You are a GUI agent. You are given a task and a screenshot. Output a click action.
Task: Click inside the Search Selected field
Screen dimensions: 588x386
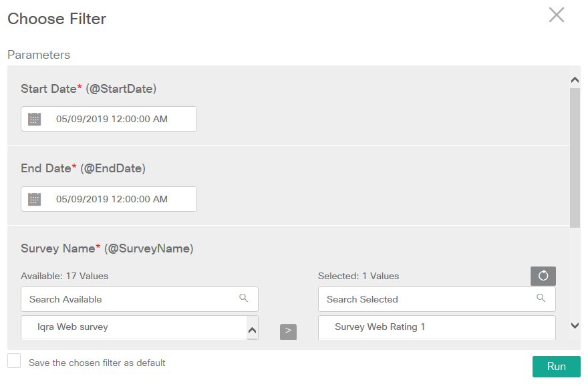414,299
